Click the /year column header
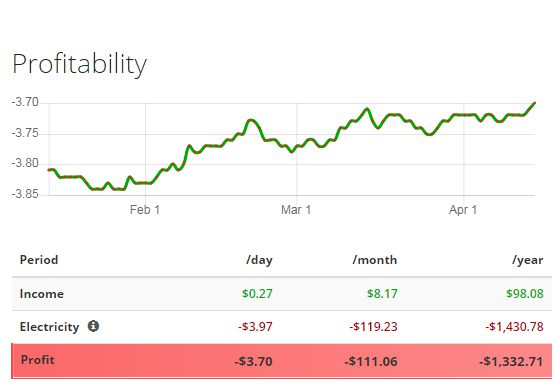Viewport: 559px width, 390px height. (528, 260)
